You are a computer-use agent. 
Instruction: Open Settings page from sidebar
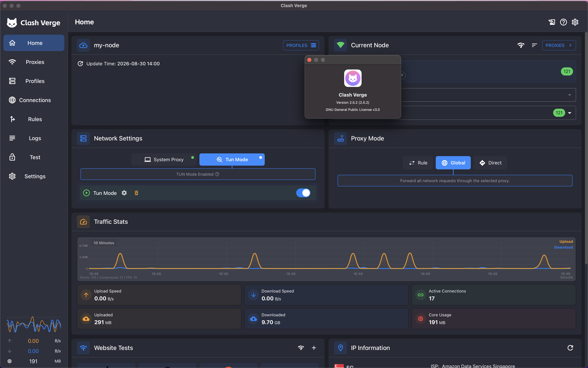coord(34,176)
